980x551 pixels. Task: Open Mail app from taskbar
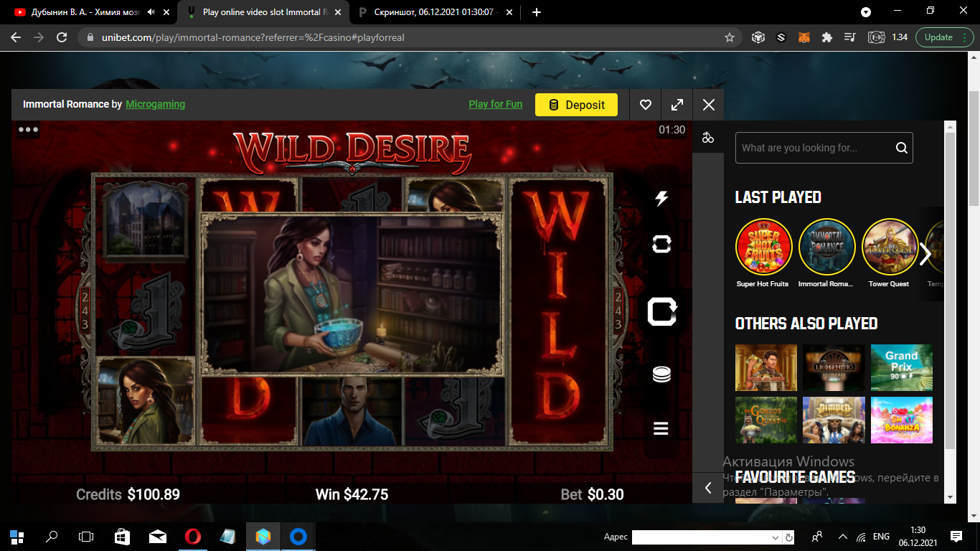(x=158, y=536)
